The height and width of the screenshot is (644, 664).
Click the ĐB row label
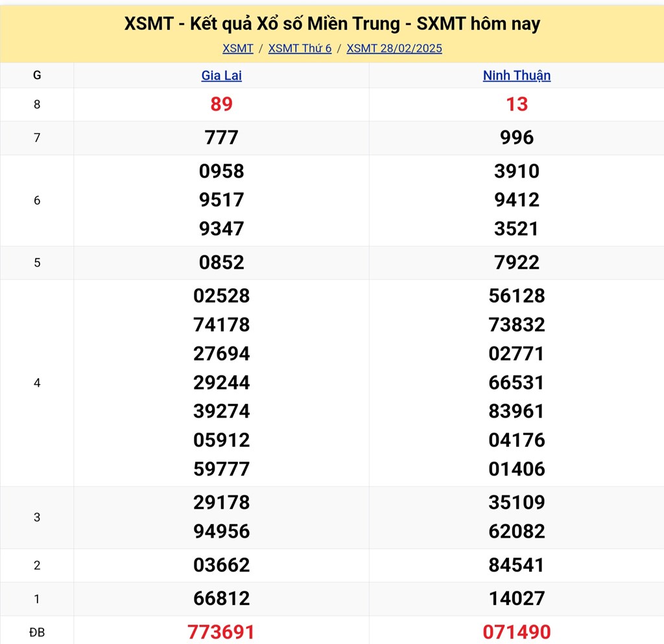pos(37,632)
